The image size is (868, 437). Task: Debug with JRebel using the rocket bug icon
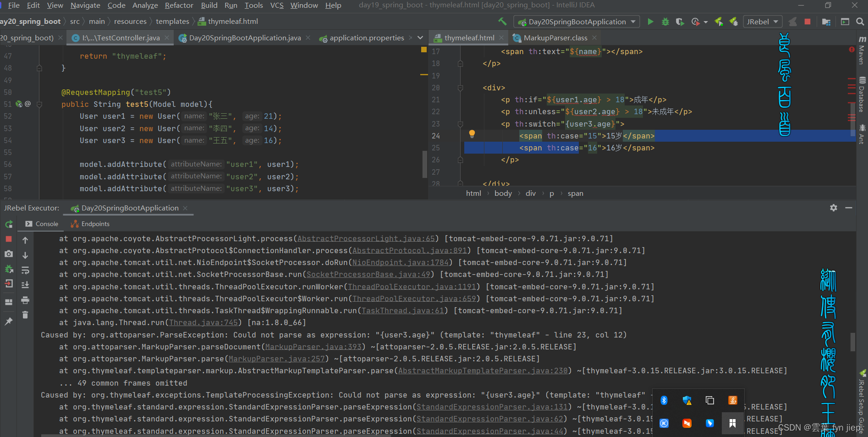(x=733, y=22)
